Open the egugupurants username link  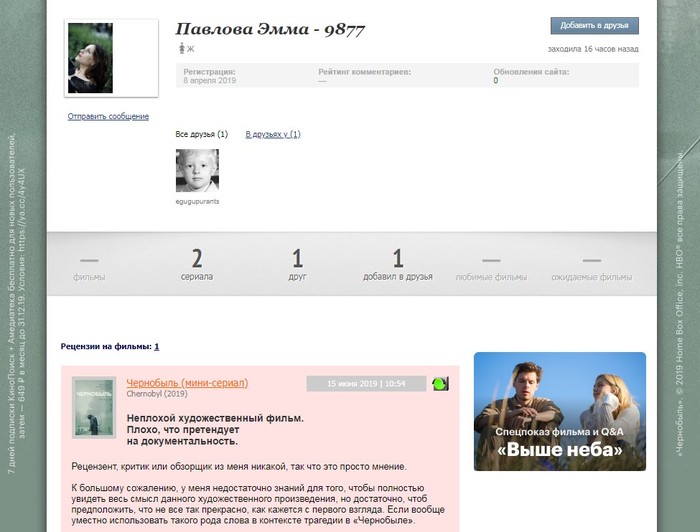tap(197, 201)
